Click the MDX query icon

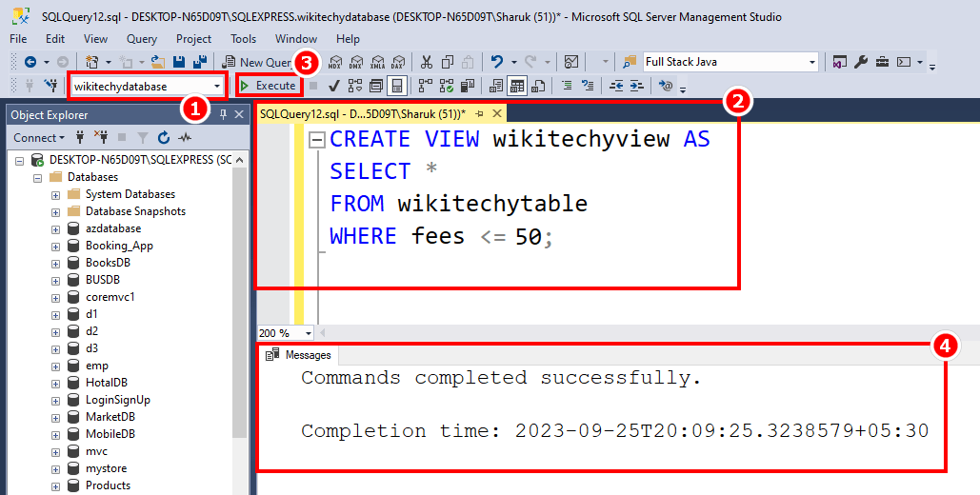[335, 62]
